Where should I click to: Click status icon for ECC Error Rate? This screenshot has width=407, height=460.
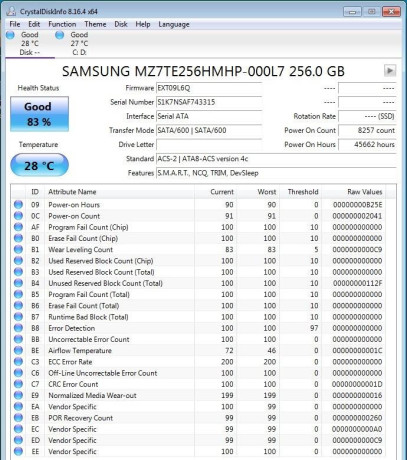coord(18,362)
